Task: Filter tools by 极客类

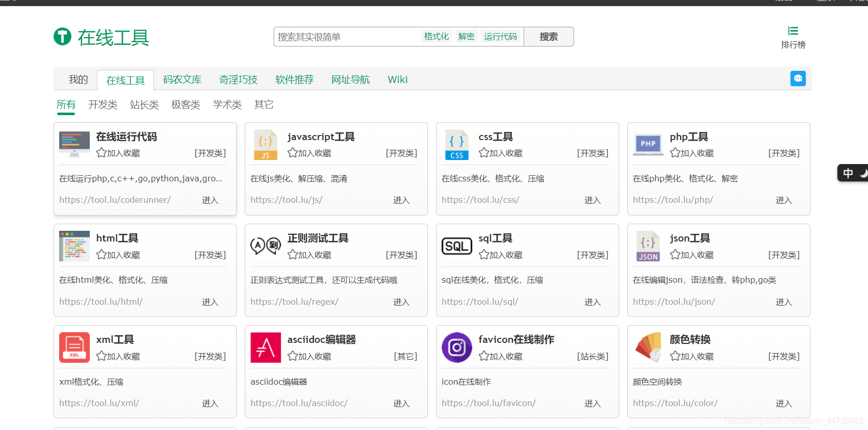Action: [186, 104]
